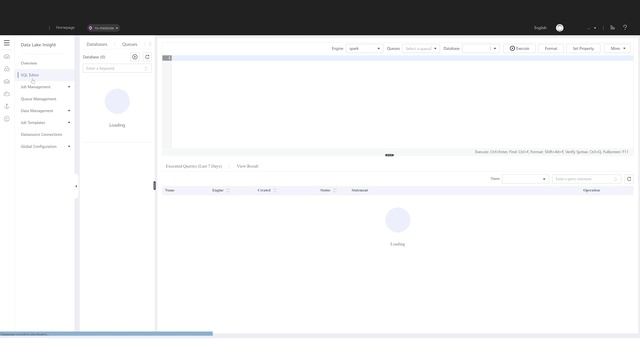The width and height of the screenshot is (640, 360).
Task: Click the Format button
Action: pos(551,49)
